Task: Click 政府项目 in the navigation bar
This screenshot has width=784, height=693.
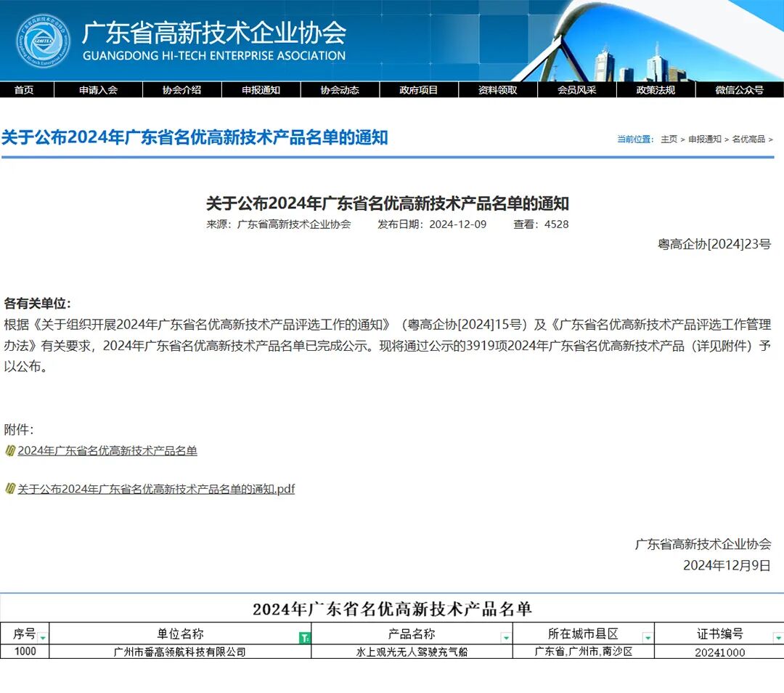Action: [419, 90]
